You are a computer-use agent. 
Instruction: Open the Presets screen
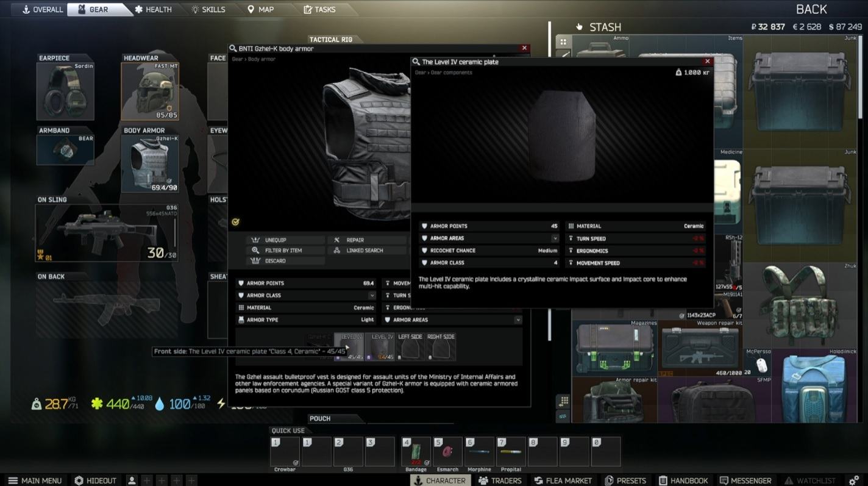(625, 481)
